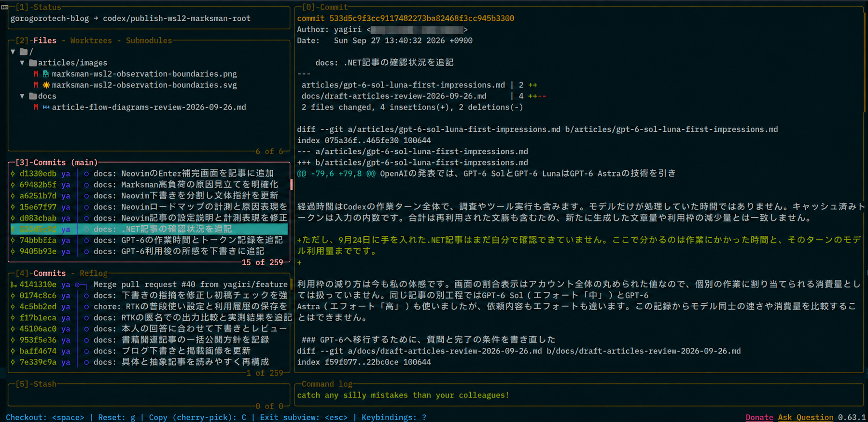Click the M status marker for the .md file
This screenshot has width=868, height=422.
(x=36, y=107)
